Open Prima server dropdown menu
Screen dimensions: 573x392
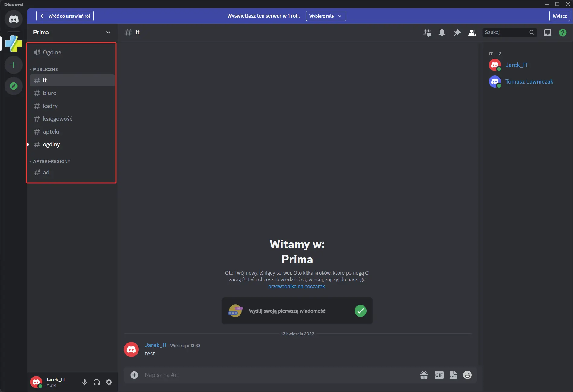[72, 33]
